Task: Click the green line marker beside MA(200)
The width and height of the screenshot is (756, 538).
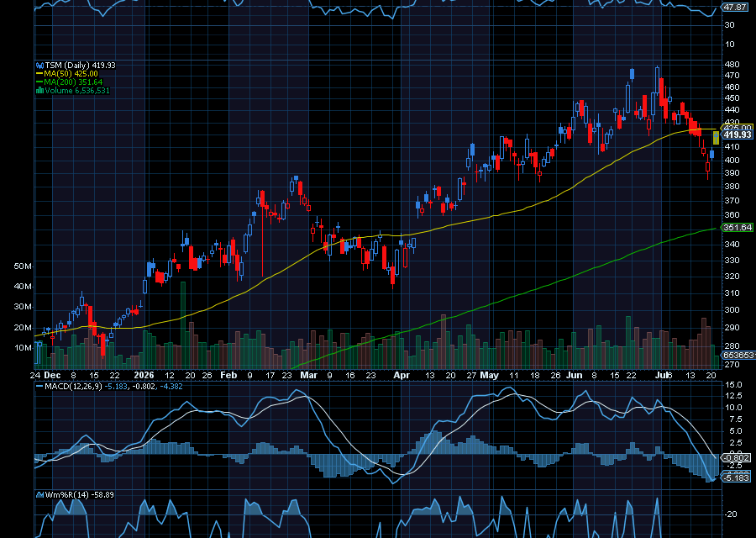Action: tap(40, 82)
